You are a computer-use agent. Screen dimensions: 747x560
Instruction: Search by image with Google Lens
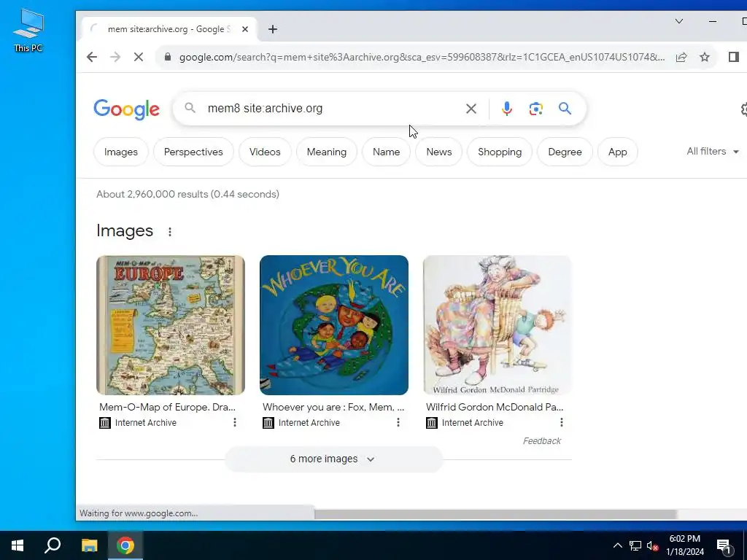click(536, 109)
